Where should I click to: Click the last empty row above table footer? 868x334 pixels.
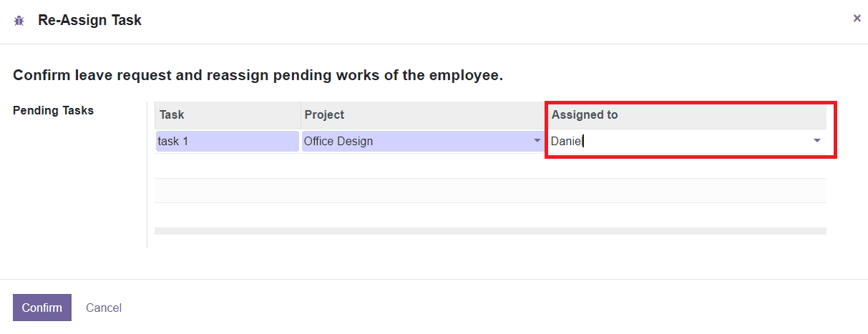(x=490, y=215)
